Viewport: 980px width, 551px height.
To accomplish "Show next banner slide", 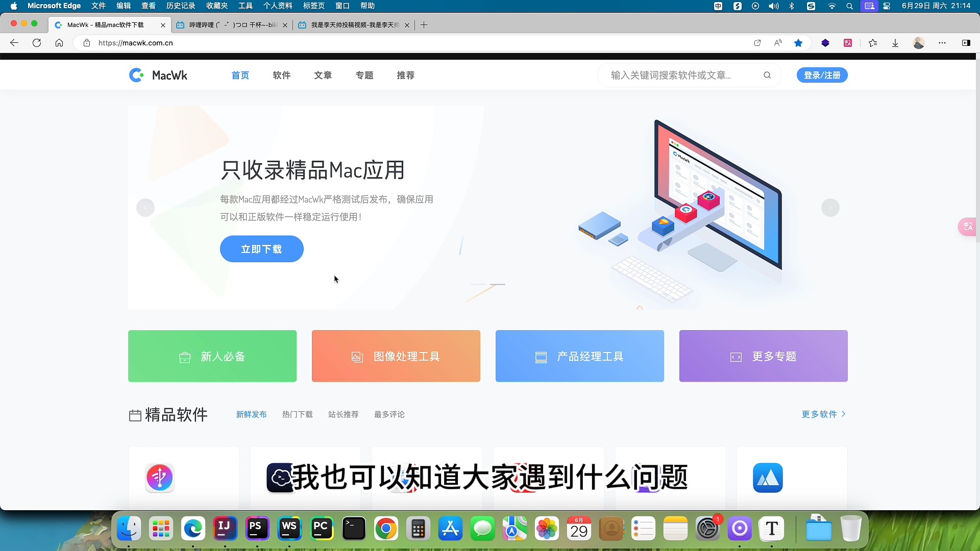I will tap(830, 208).
